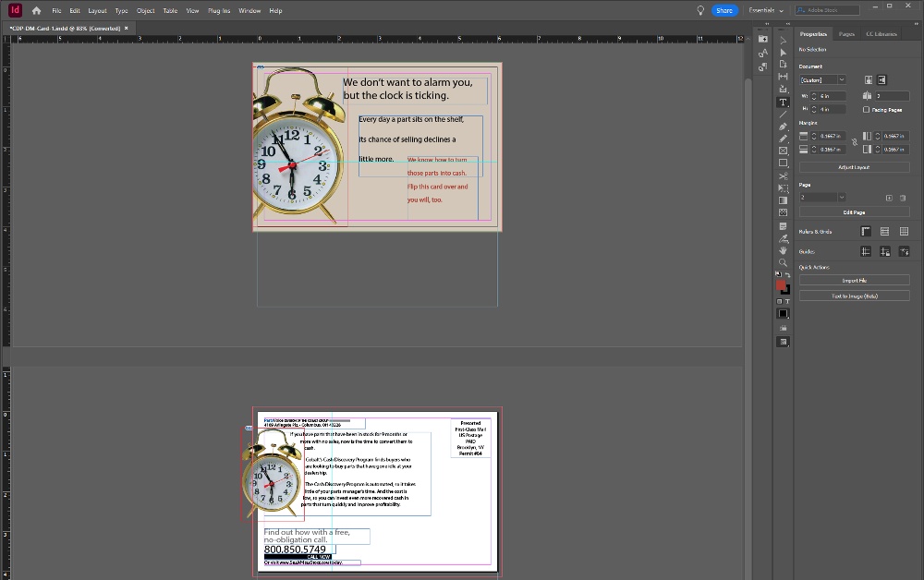This screenshot has width=924, height=580.
Task: Click the red fill color swatch
Action: pyautogui.click(x=780, y=285)
